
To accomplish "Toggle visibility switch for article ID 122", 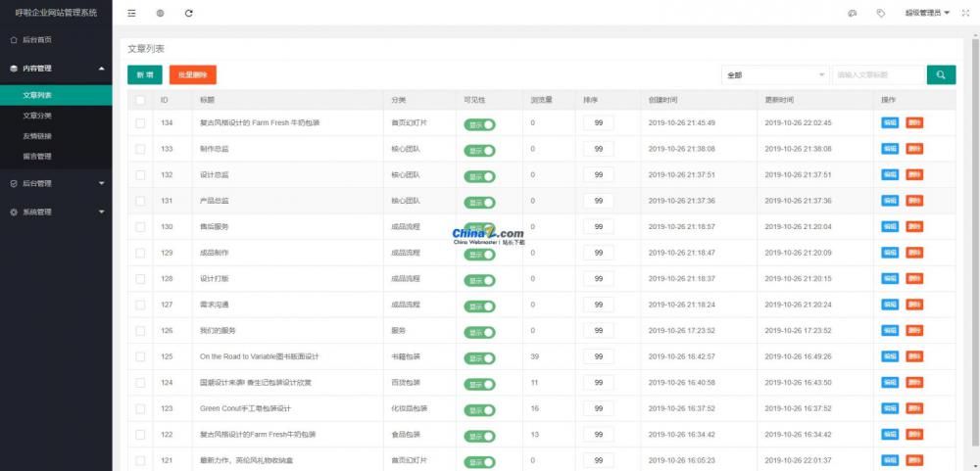I will pos(479,437).
